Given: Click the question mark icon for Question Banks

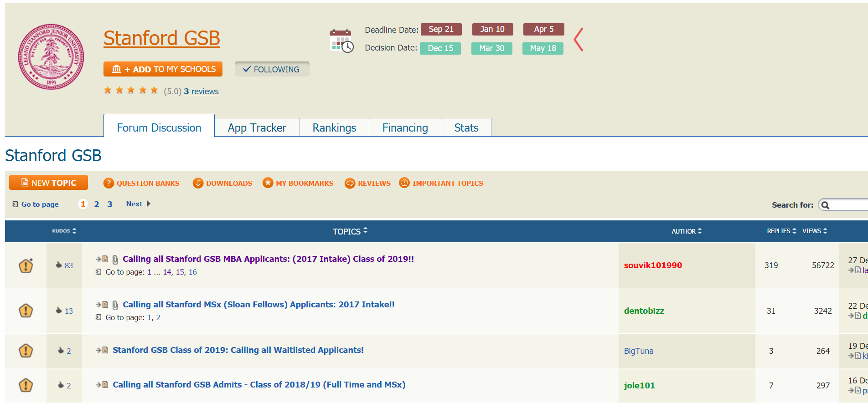Looking at the screenshot, I should 108,183.
